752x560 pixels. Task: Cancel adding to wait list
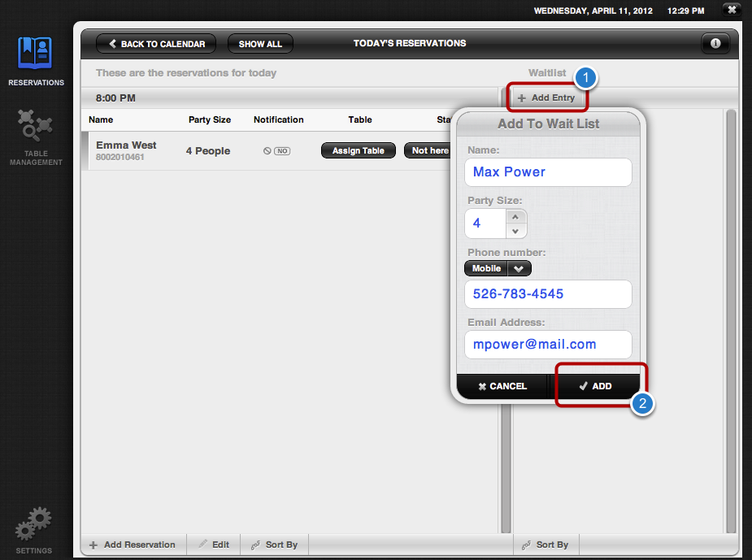click(502, 386)
